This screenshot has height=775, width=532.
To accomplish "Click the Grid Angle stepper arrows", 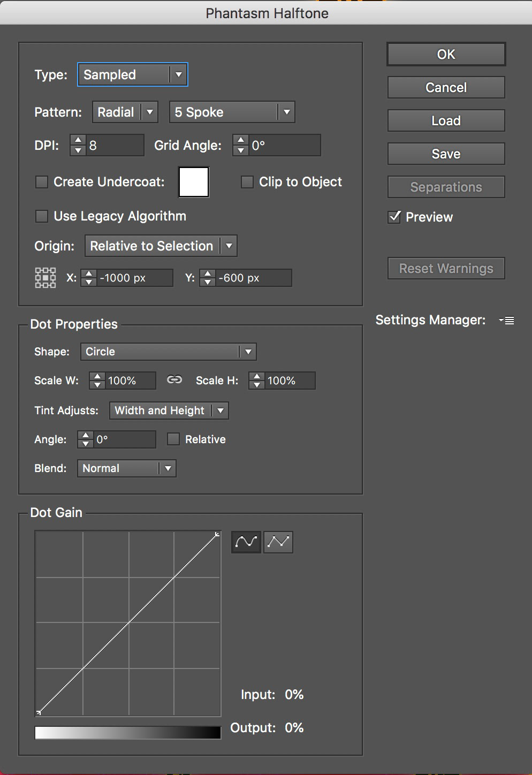I will pos(241,145).
